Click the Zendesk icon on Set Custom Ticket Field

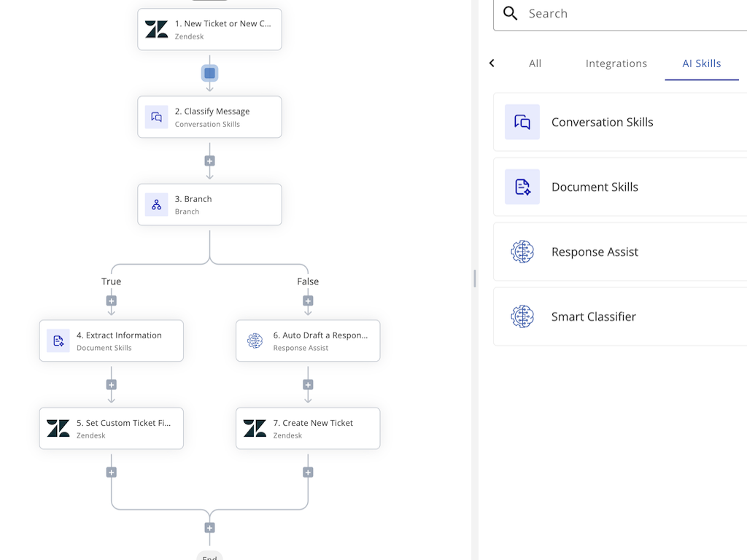(58, 428)
